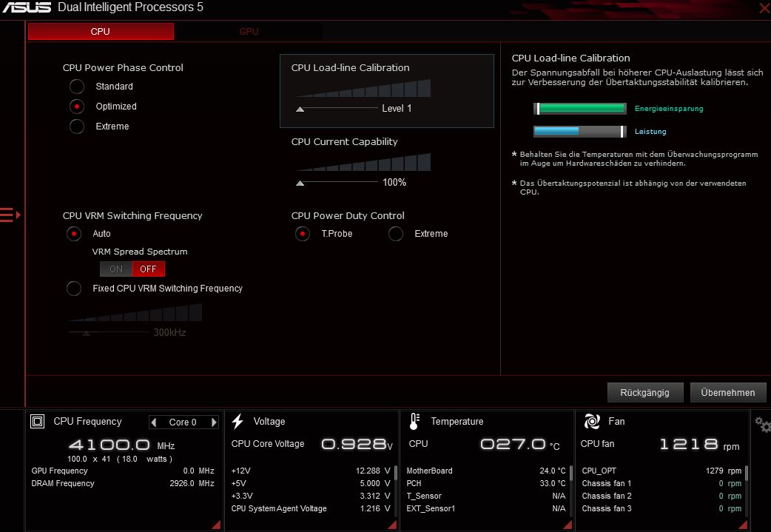Click the CPU_OPT fan row
This screenshot has width=771, height=532.
click(661, 471)
